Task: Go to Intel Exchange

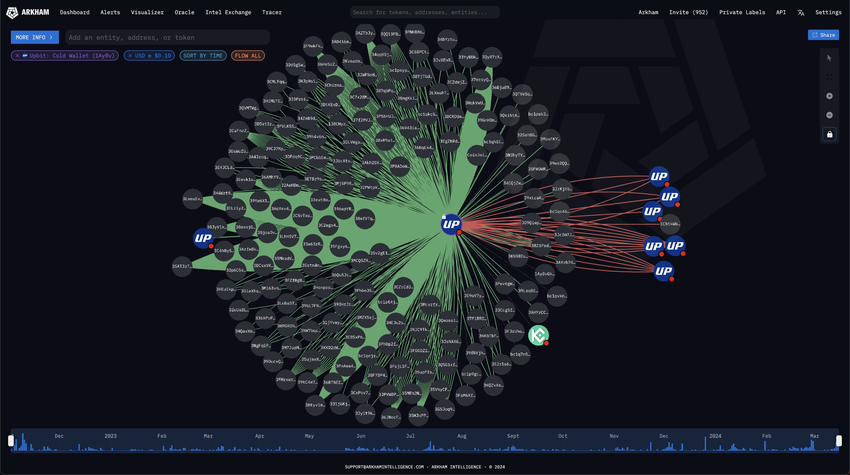Action: click(x=228, y=12)
